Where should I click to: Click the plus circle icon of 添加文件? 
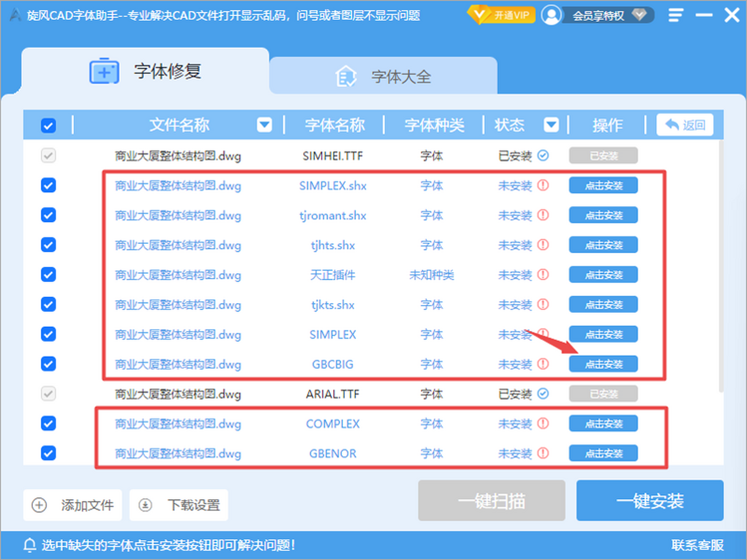(39, 505)
